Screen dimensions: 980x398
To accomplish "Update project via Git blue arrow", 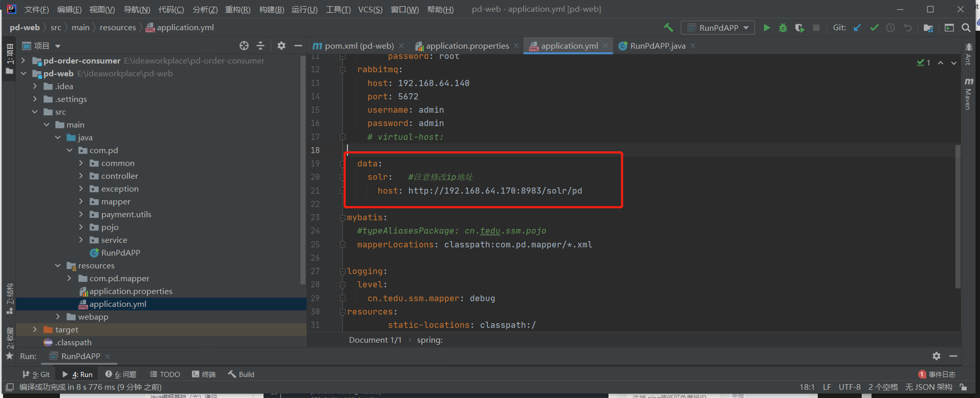I will [857, 28].
